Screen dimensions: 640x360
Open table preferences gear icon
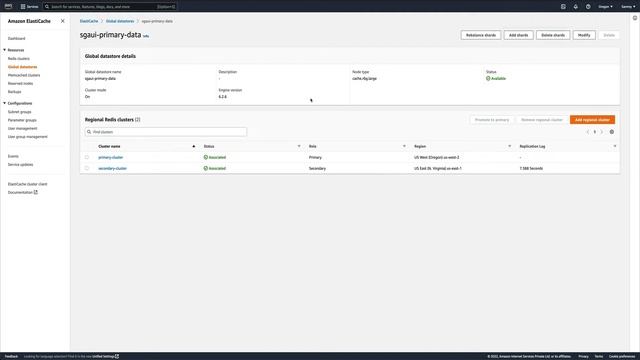coord(611,132)
